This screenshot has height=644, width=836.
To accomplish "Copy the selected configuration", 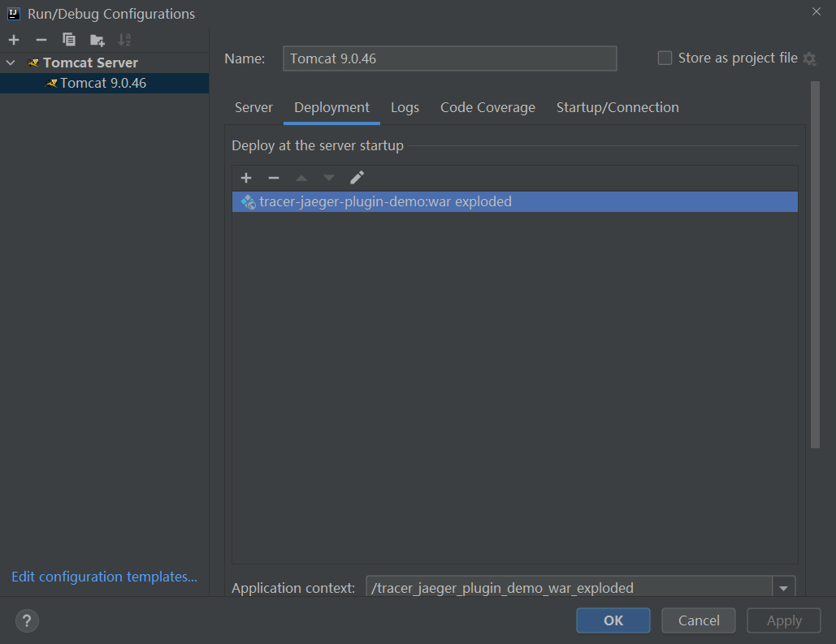I will [69, 40].
